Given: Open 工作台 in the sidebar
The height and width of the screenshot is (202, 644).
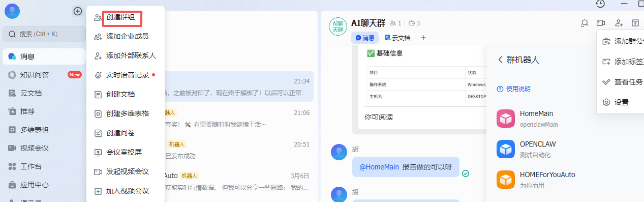Looking at the screenshot, I should tap(44, 166).
